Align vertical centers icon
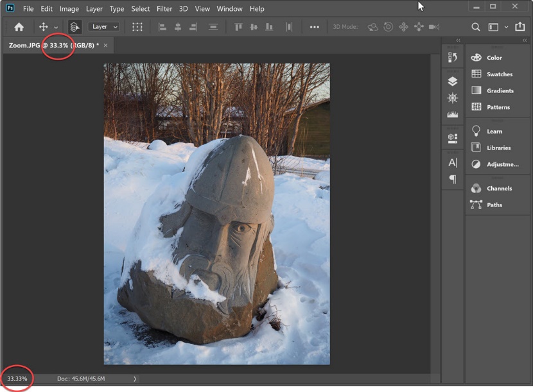This screenshot has height=392, width=533. click(254, 27)
